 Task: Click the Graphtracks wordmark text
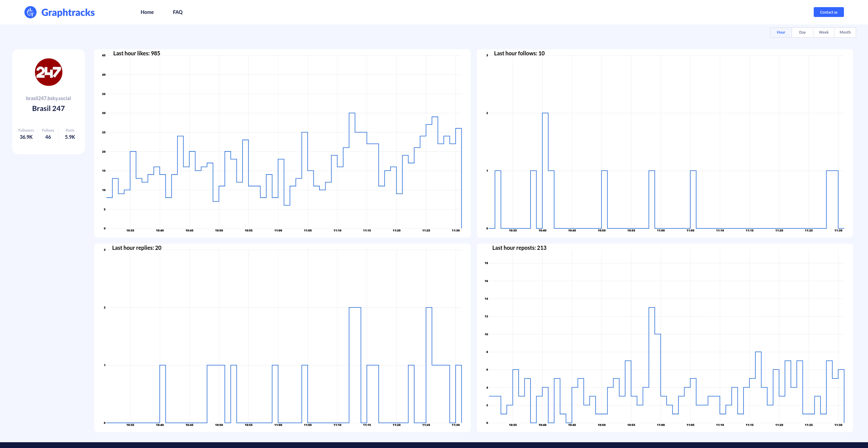[x=68, y=12]
